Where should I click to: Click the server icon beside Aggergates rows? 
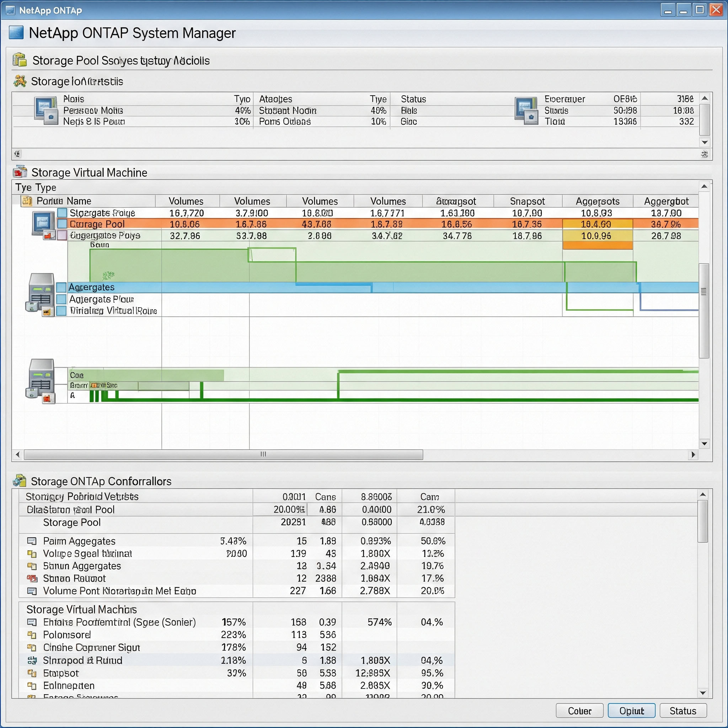(x=40, y=294)
